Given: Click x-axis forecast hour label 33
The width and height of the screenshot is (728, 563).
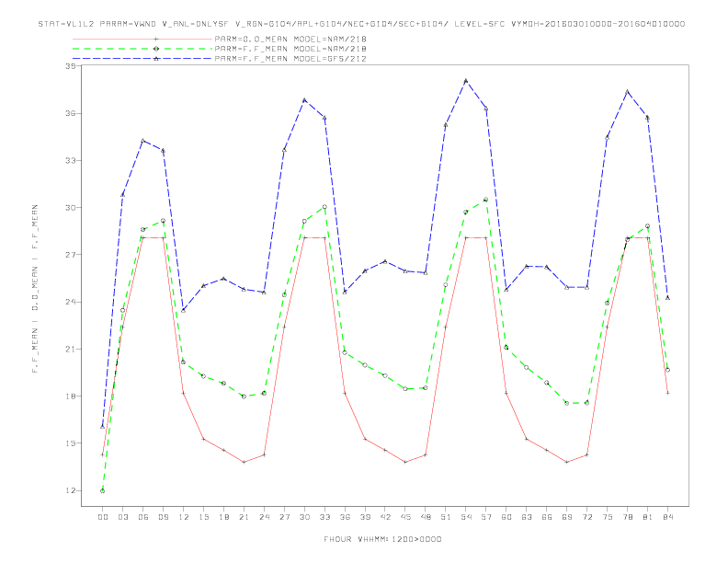Looking at the screenshot, I should click(324, 517).
